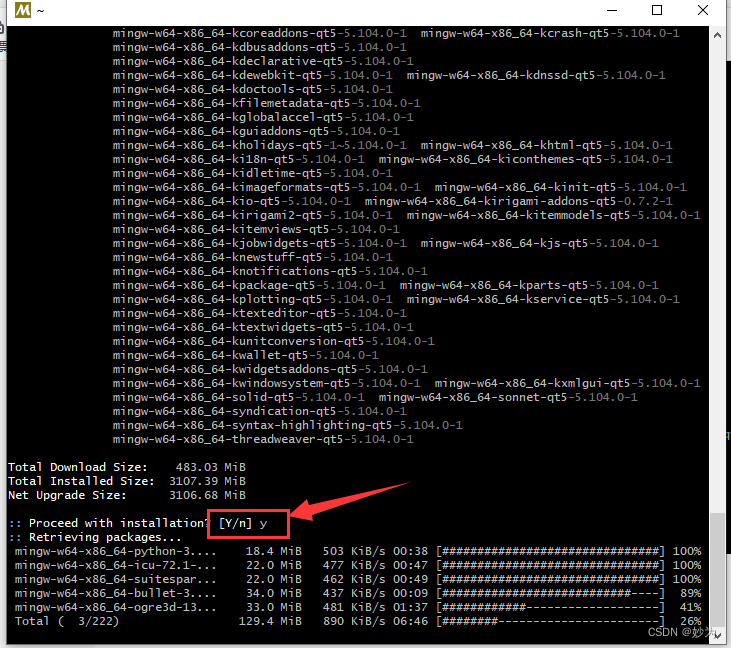The image size is (731, 648).
Task: Click 'mingw-w64-x86_64-kidletime-qt5' package name
Action: tap(217, 173)
